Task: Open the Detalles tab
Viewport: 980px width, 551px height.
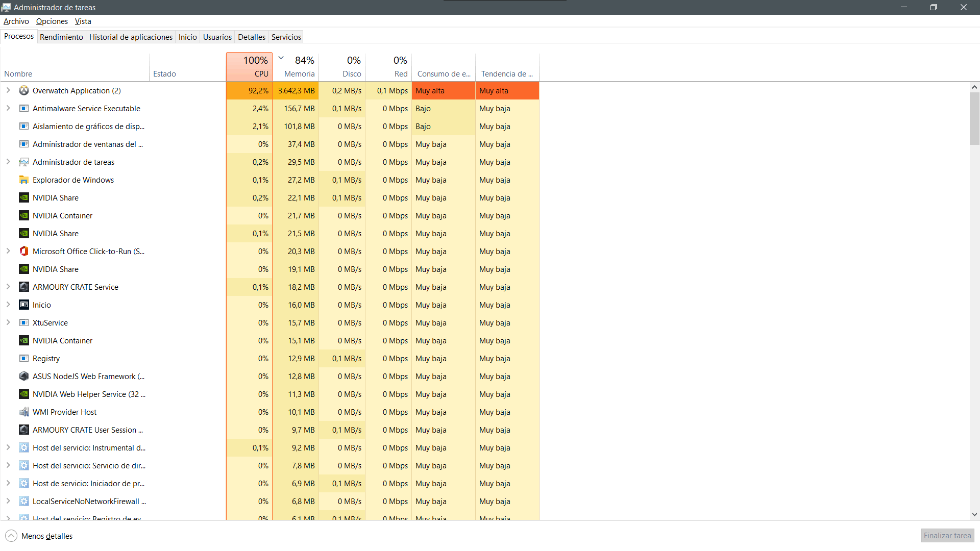Action: point(251,37)
